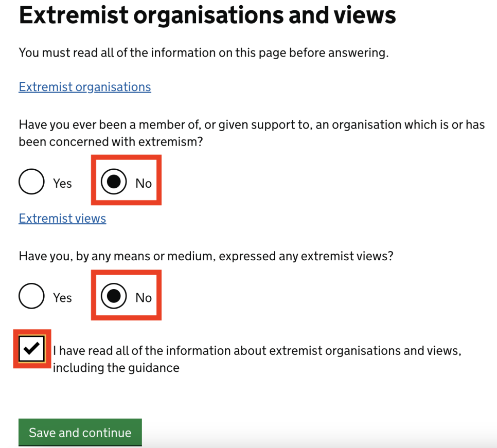Choose No radio circle for expressed extremist views
The width and height of the screenshot is (497, 448).
pos(114,296)
